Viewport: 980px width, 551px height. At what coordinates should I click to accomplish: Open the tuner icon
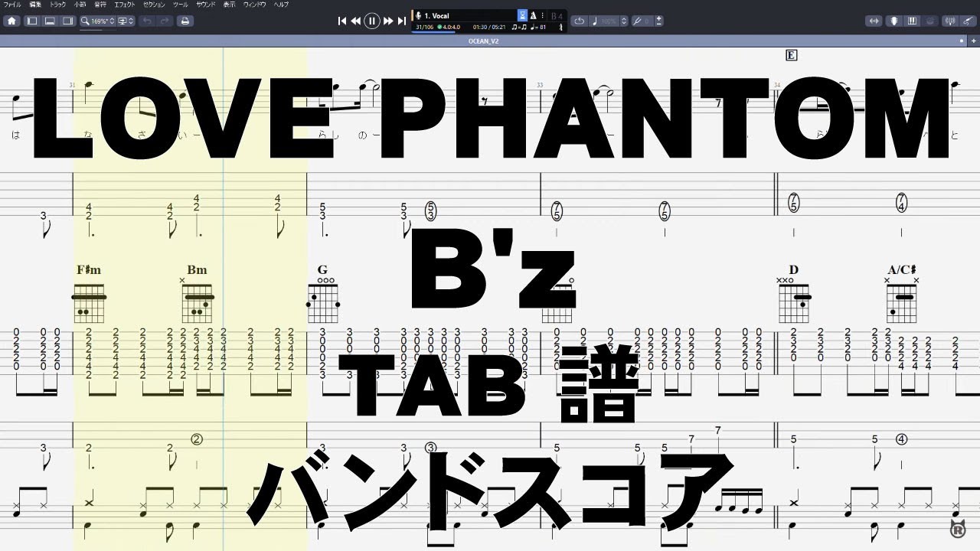pos(950,21)
